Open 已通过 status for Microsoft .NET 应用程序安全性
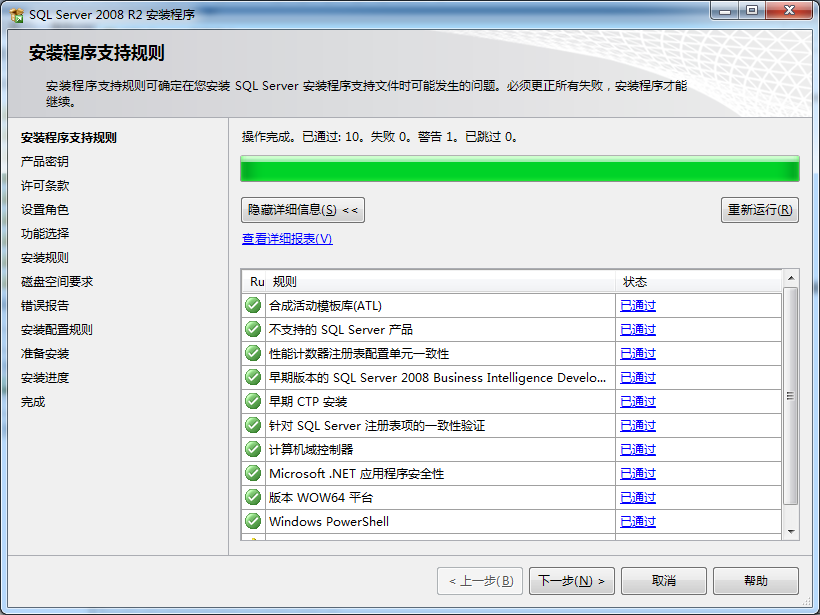This screenshot has height=615, width=820. (637, 474)
